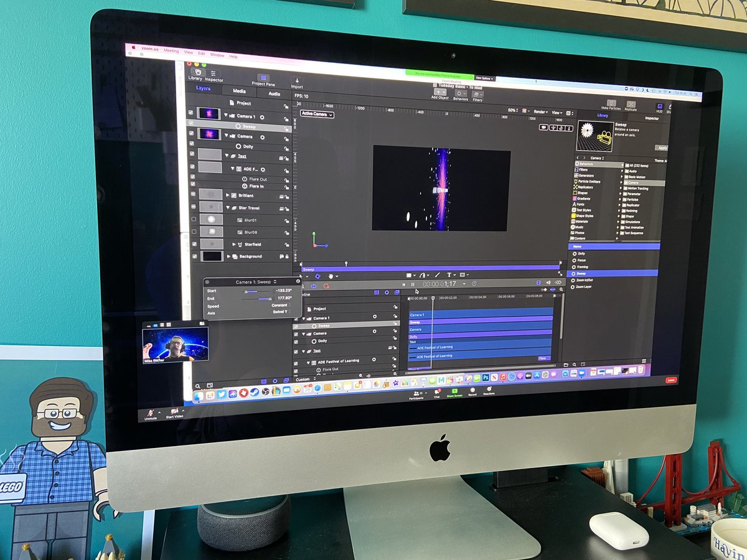Open Zoom View Options button

pos(485,78)
